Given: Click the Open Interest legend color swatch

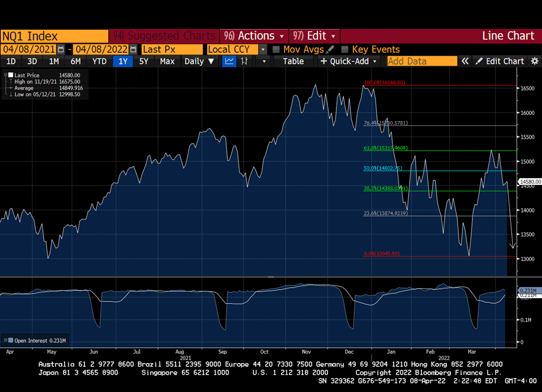Looking at the screenshot, I should (x=11, y=340).
